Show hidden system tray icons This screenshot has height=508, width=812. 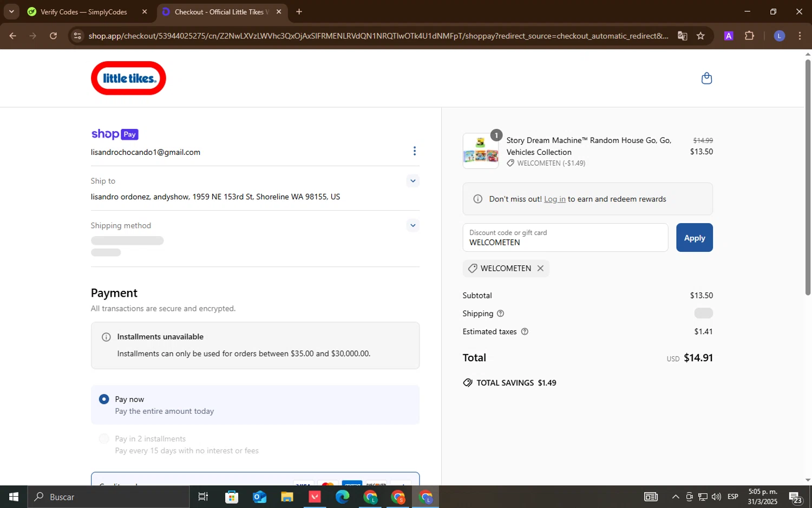(x=676, y=497)
